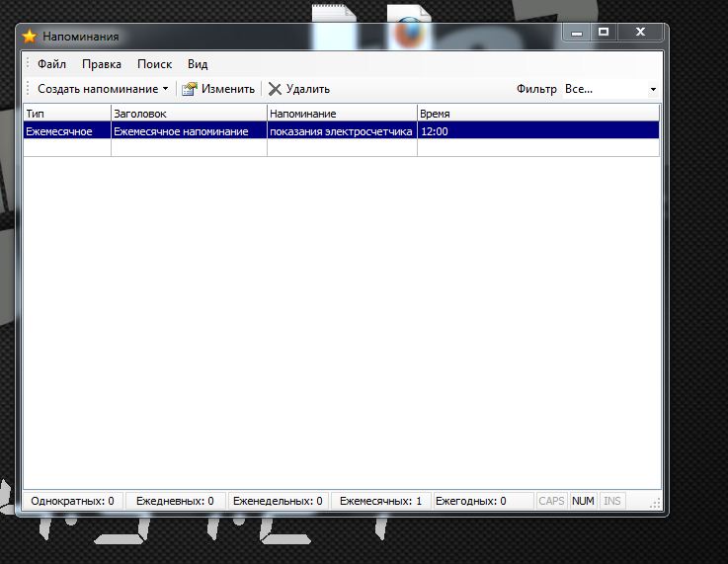Screen dimensions: 728x564
Task: Sort by the Время column header
Action: point(538,114)
